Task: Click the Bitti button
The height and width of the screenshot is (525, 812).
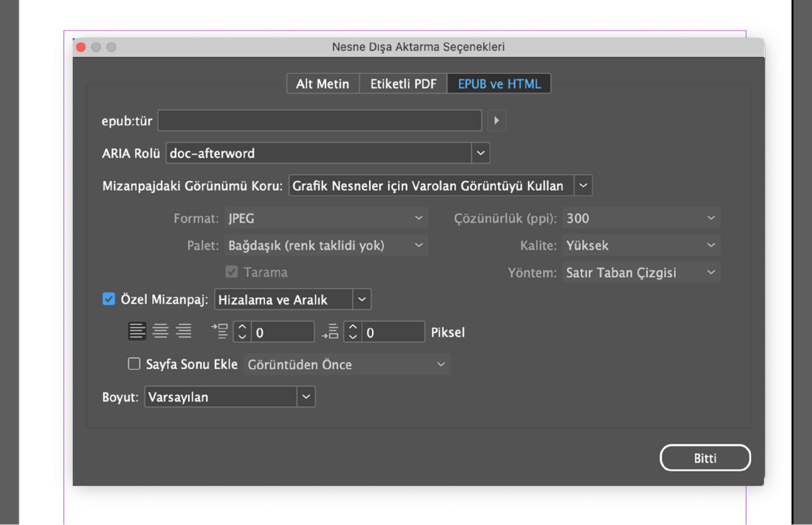Action: (x=705, y=458)
